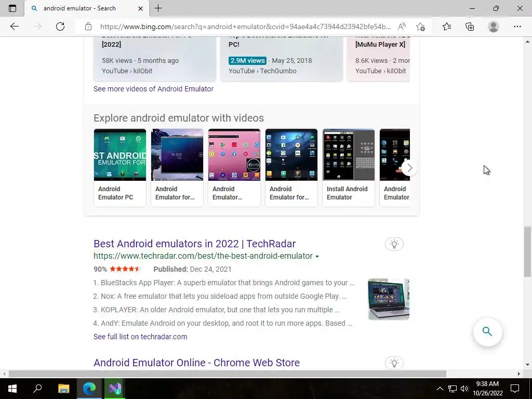This screenshot has height=399, width=532.
Task: Open the TechRadar laptop result image
Action: pos(389,299)
